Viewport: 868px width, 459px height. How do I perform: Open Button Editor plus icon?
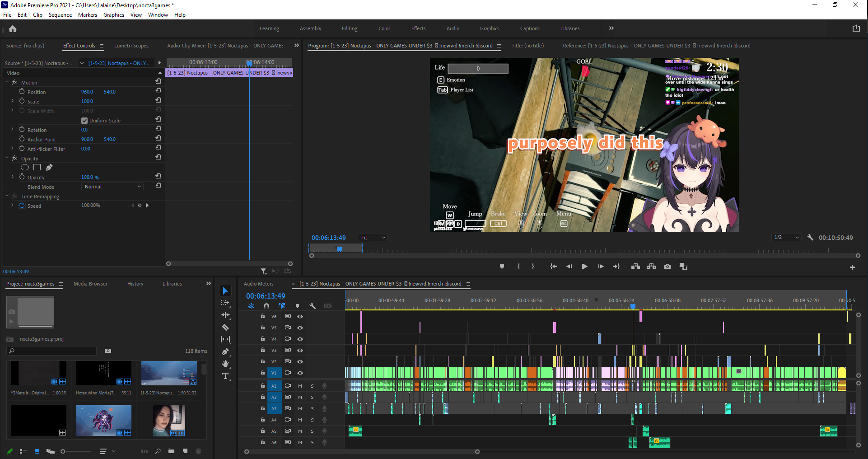pos(852,267)
